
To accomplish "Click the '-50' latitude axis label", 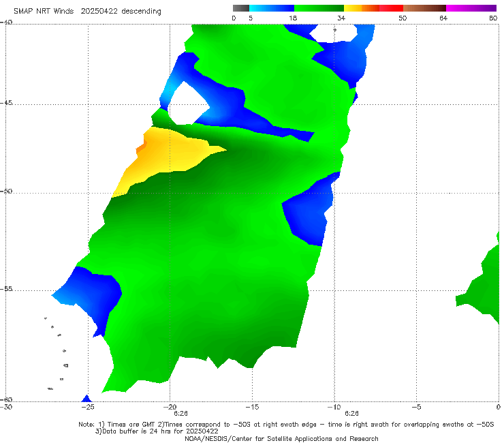I will 6,192.
